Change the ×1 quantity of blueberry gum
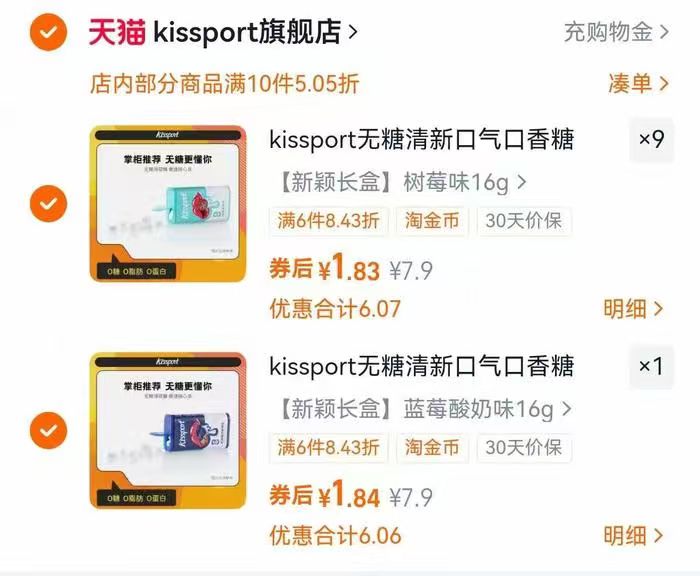The width and height of the screenshot is (700, 576). [651, 367]
